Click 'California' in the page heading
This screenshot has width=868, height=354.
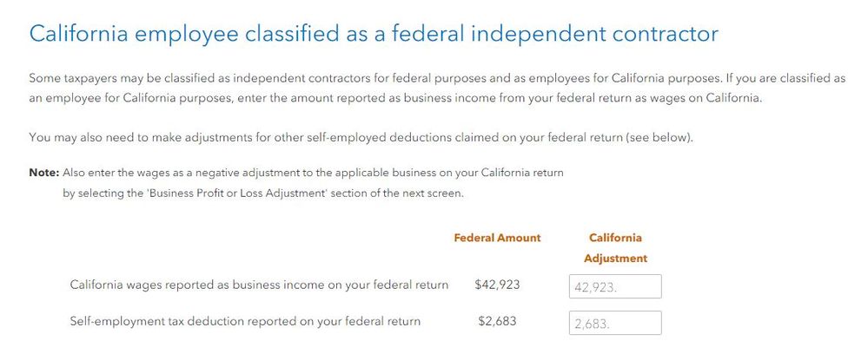point(79,33)
